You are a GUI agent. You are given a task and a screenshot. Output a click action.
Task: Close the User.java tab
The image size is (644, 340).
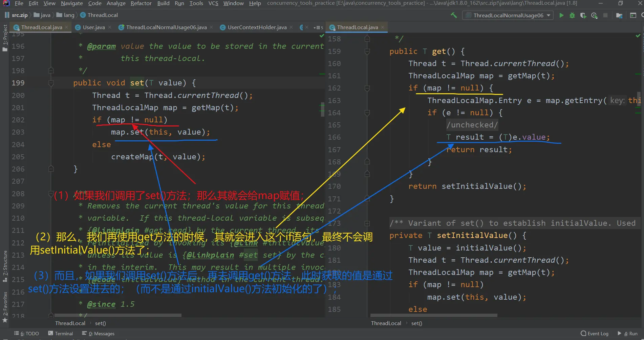pyautogui.click(x=110, y=27)
